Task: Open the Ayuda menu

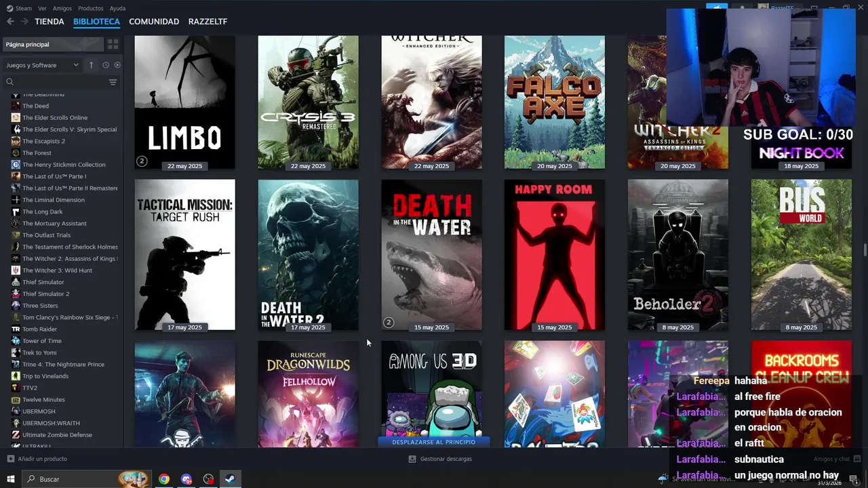Action: 117,8
